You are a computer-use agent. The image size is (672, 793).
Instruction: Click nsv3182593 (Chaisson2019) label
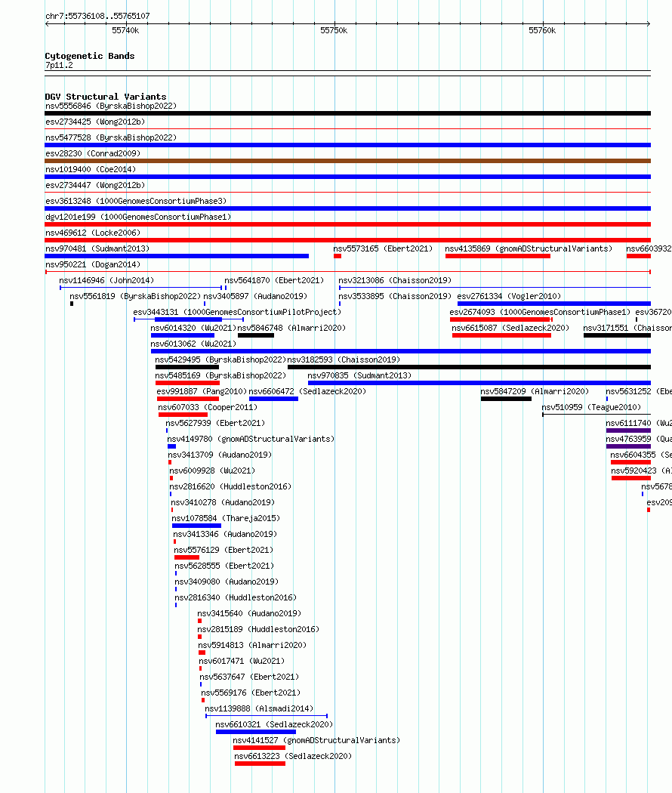344,359
